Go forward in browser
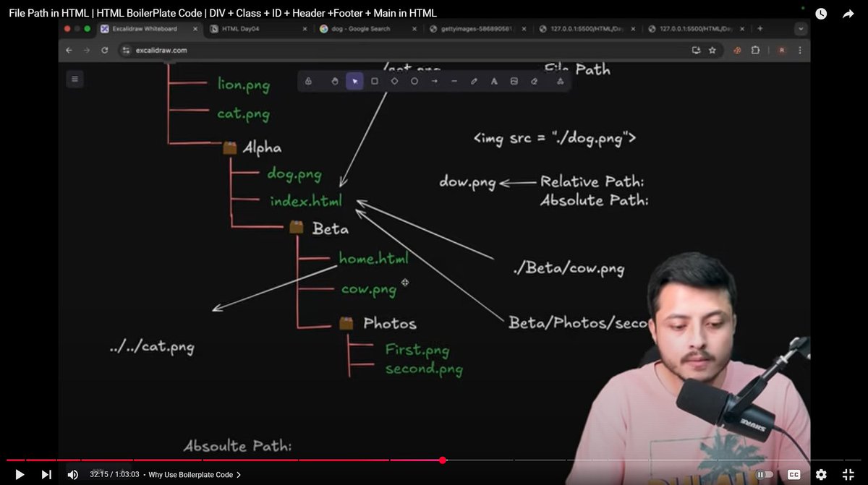 pyautogui.click(x=88, y=50)
